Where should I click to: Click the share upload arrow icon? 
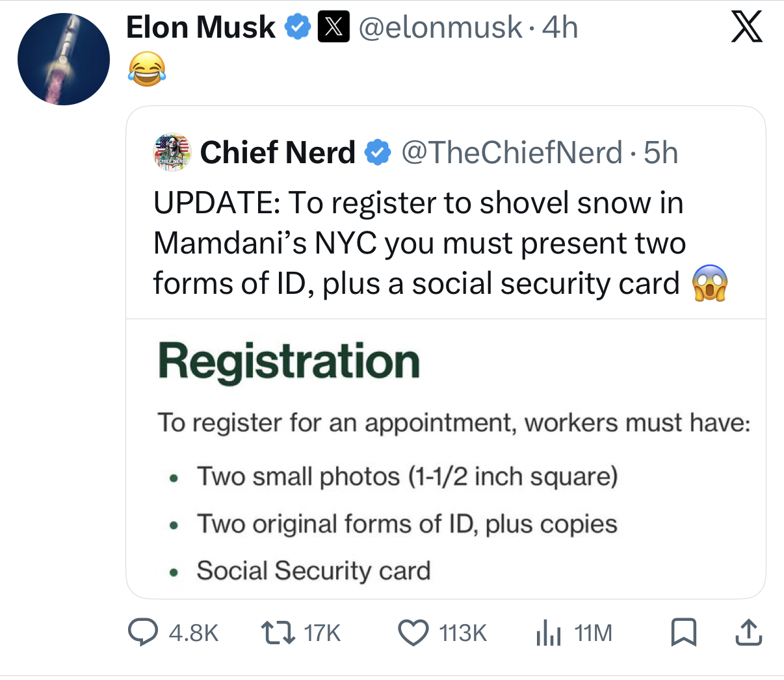click(x=748, y=633)
